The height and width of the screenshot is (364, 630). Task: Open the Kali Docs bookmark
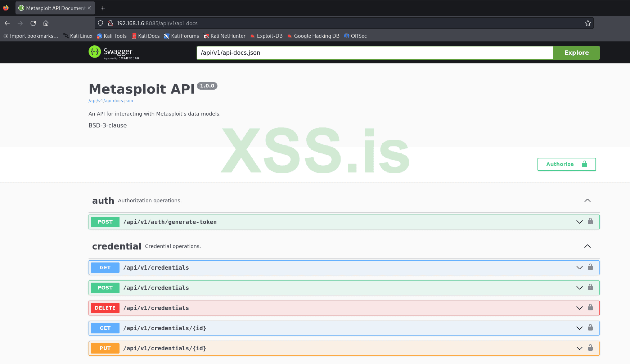click(x=145, y=36)
